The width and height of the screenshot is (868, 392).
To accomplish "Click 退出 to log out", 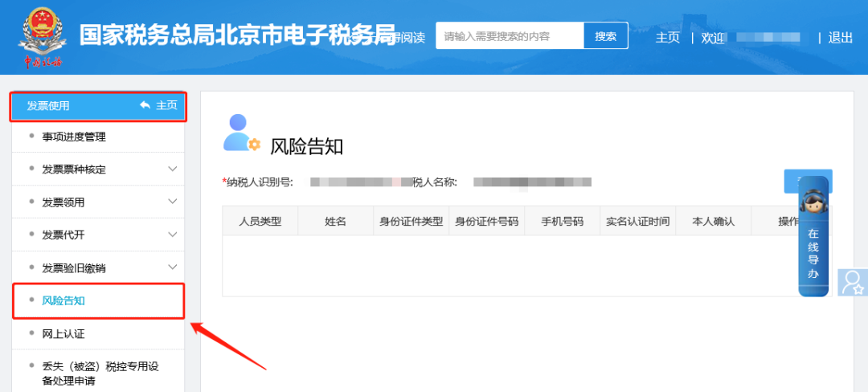I will coord(841,38).
